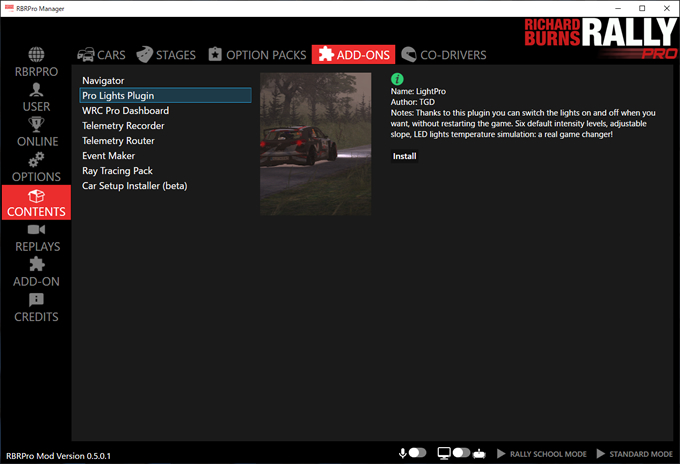Screen dimensions: 680x464
Task: Launch RALLY SCHOOL MODE
Action: (x=542, y=454)
